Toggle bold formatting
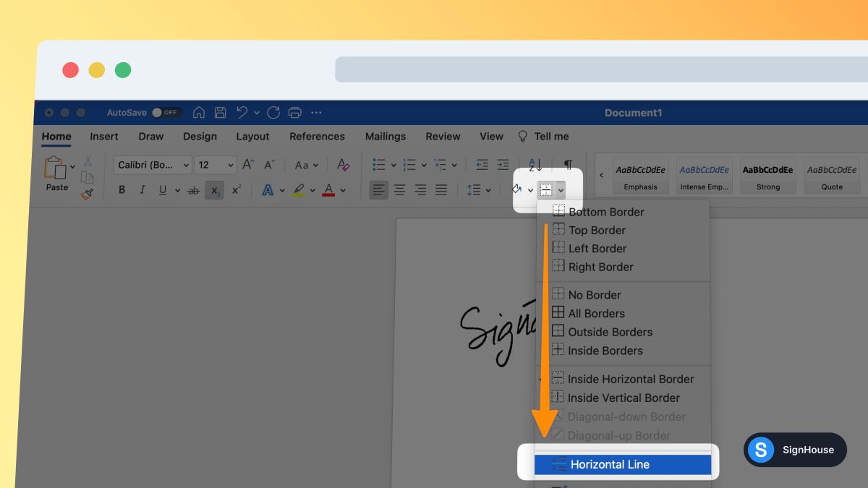Image resolution: width=868 pixels, height=488 pixels. click(122, 189)
